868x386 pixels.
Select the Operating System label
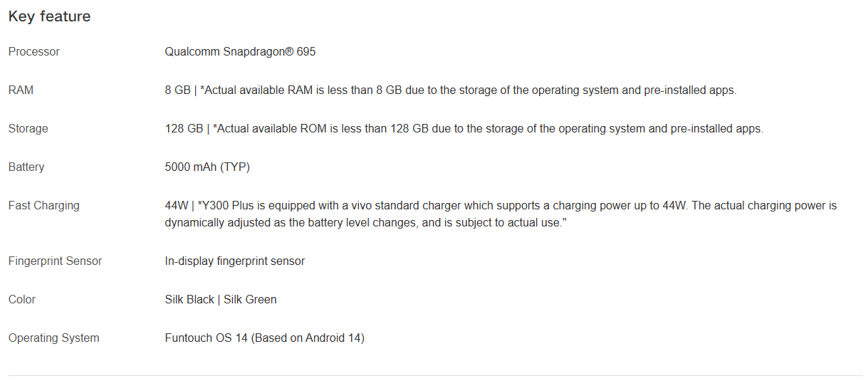54,338
